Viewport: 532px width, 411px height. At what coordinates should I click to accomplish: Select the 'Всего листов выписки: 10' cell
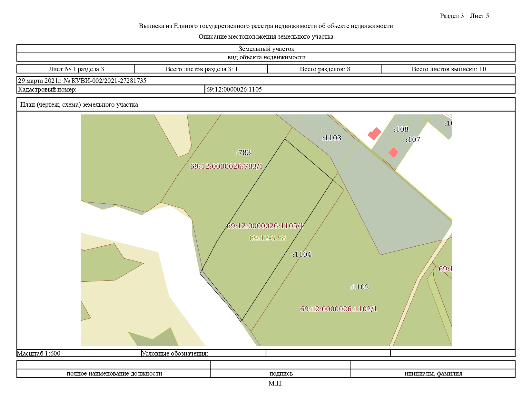[x=448, y=69]
